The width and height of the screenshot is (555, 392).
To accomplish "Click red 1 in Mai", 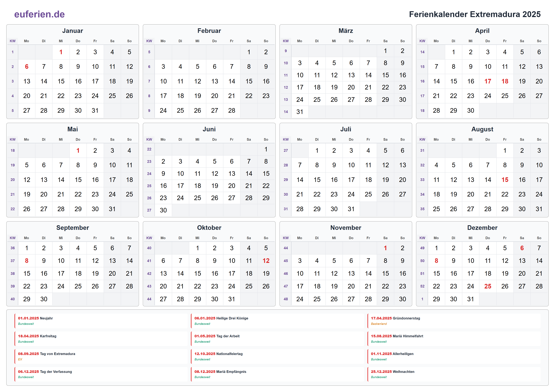I will coord(78,150).
